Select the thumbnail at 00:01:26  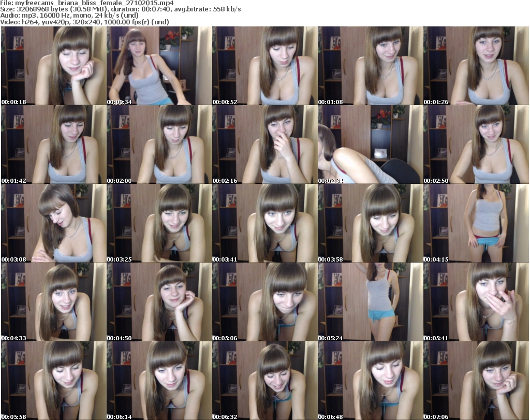point(476,66)
